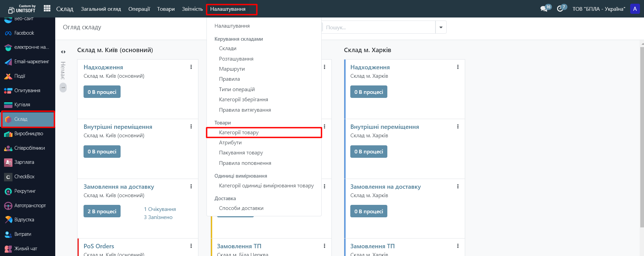Open the apps grid menu icon
Viewport: 644px width, 256px height.
(x=47, y=8)
